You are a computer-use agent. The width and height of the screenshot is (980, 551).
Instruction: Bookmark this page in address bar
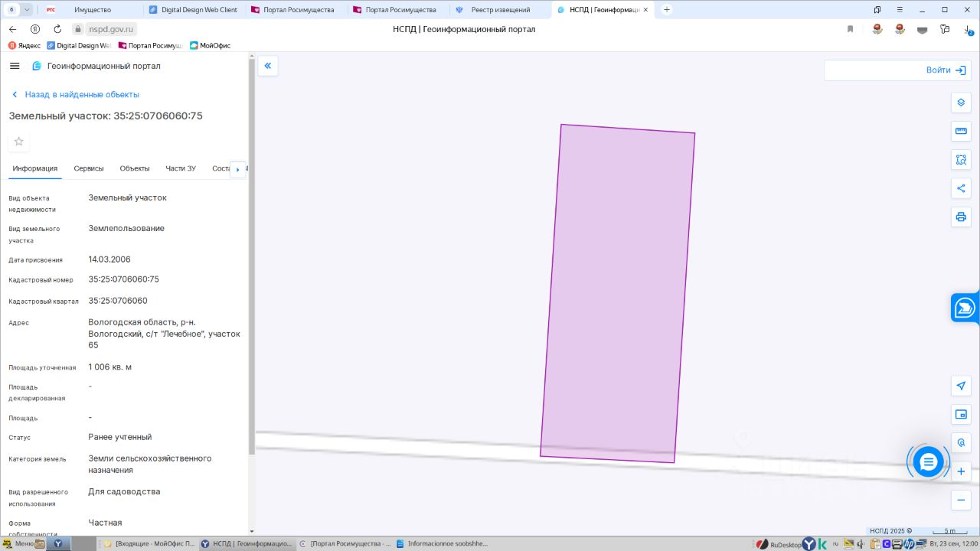[x=850, y=29]
